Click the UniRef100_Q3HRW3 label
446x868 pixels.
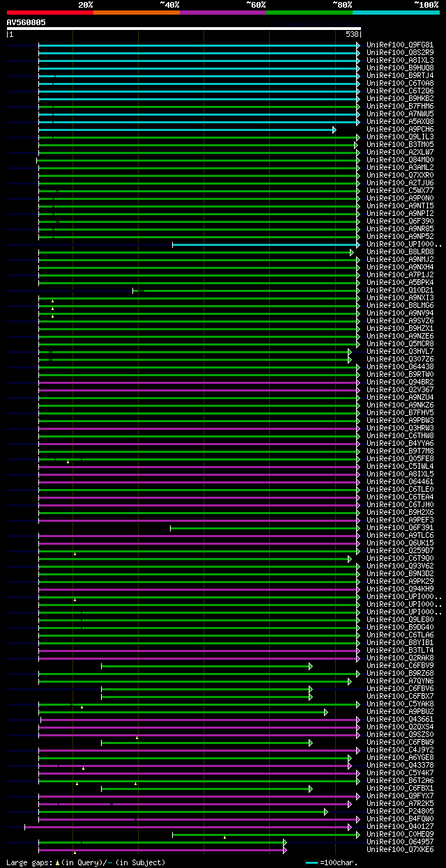[x=400, y=428]
